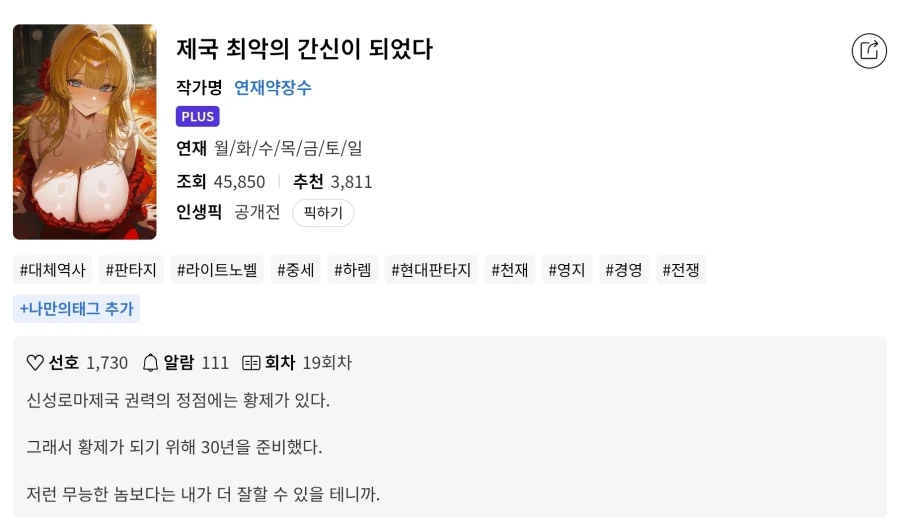Add a custom tag with +나만의태그 추가
This screenshot has width=900, height=522.
coord(76,309)
